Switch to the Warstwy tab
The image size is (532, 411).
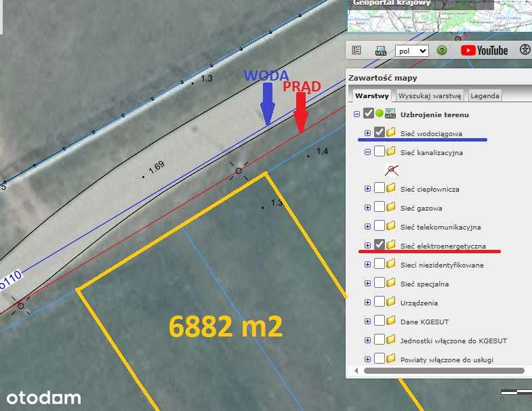coord(371,95)
